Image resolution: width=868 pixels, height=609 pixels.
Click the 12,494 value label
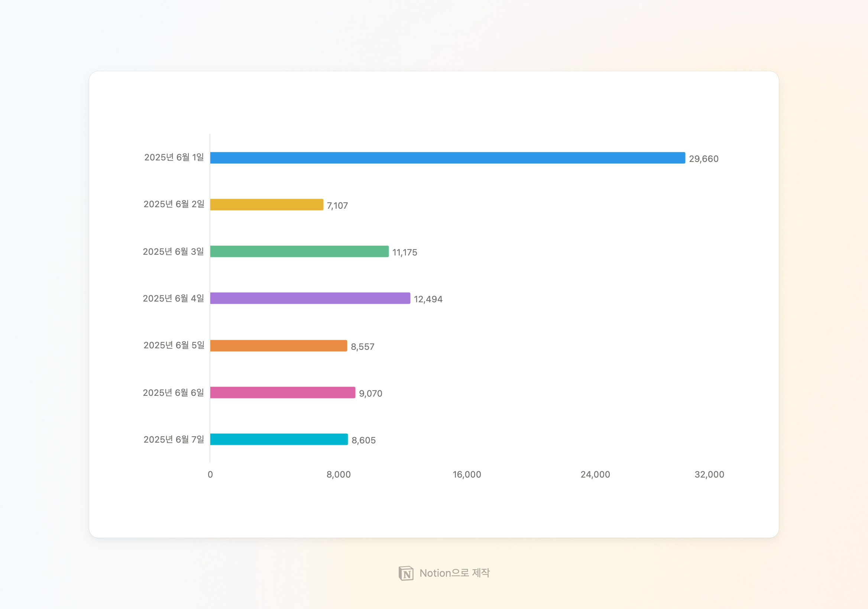428,300
